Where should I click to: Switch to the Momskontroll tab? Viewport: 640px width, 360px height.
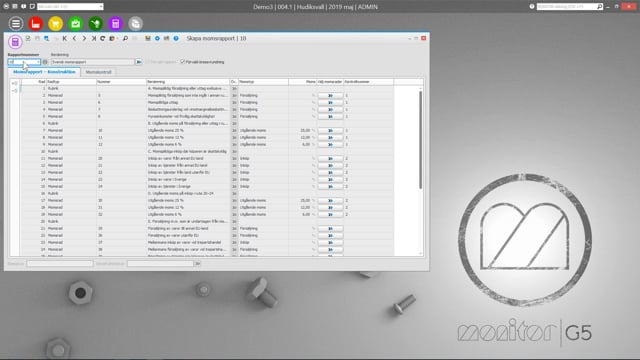(98, 72)
